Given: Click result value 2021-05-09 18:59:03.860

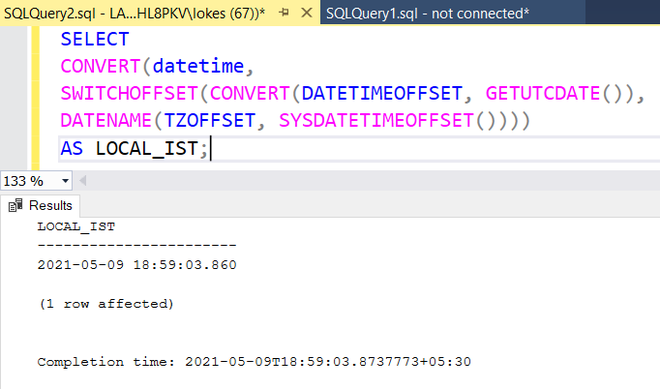Looking at the screenshot, I should point(137,265).
